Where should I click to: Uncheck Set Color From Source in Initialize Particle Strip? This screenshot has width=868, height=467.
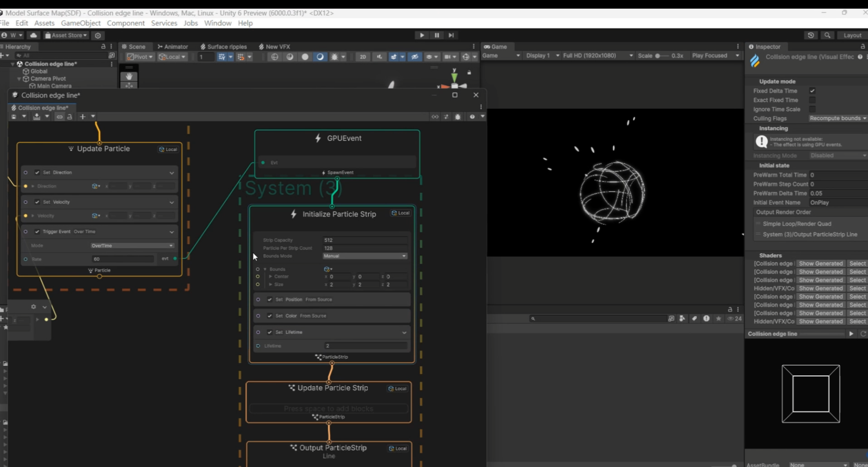coord(270,316)
